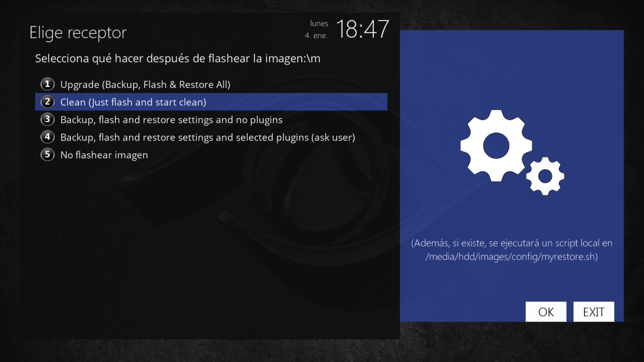
Task: Click the number 5 circle icon
Action: 48,155
